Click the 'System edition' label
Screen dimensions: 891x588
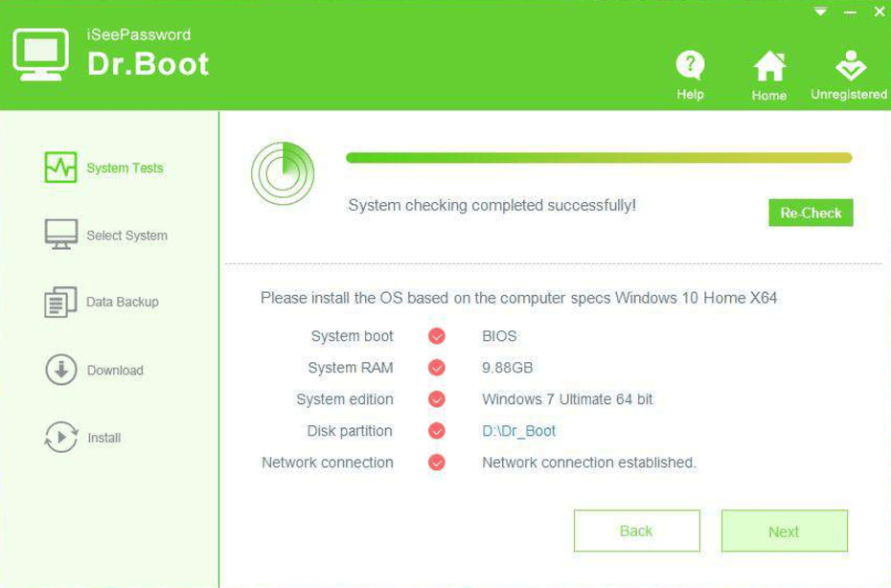click(x=345, y=399)
